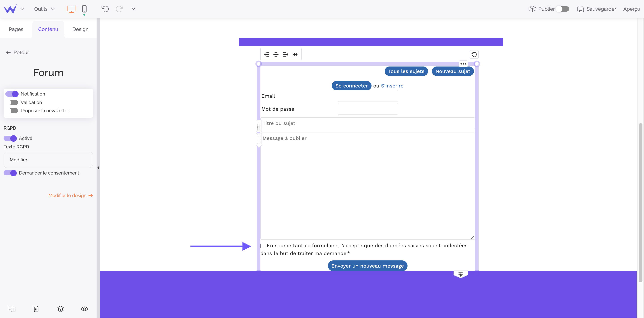Image resolution: width=644 pixels, height=318 pixels.
Task: Expand the three-dot options menu
Action: point(463,64)
